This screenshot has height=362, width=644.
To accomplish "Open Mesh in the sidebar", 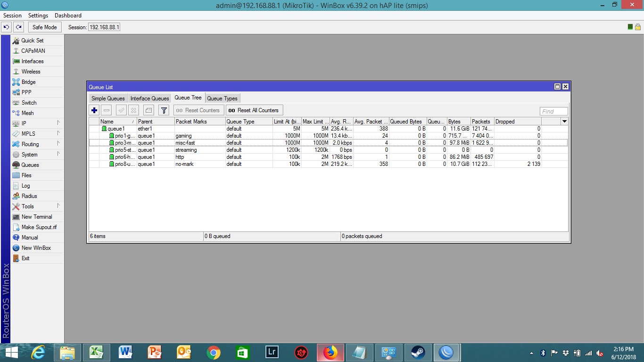I will (37, 113).
